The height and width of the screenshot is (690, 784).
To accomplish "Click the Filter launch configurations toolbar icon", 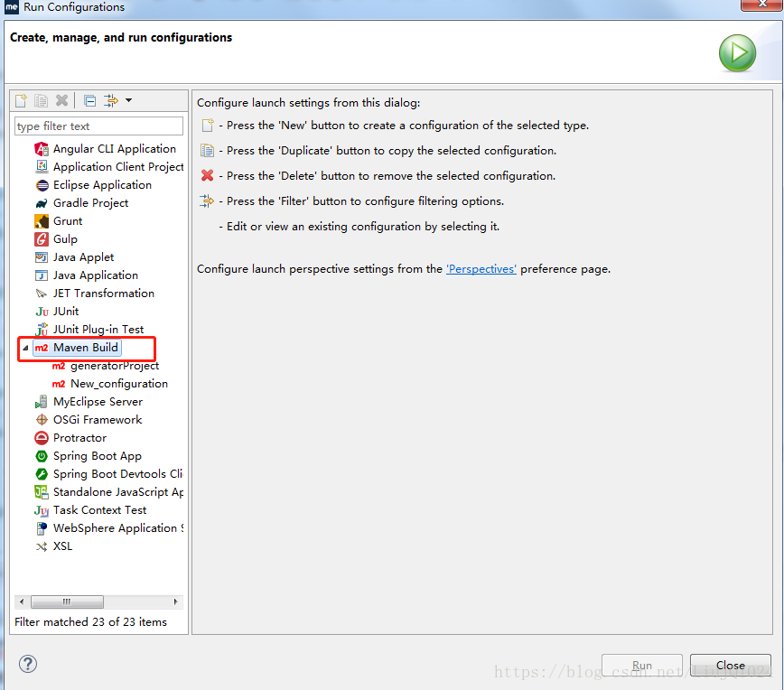I will point(110,100).
